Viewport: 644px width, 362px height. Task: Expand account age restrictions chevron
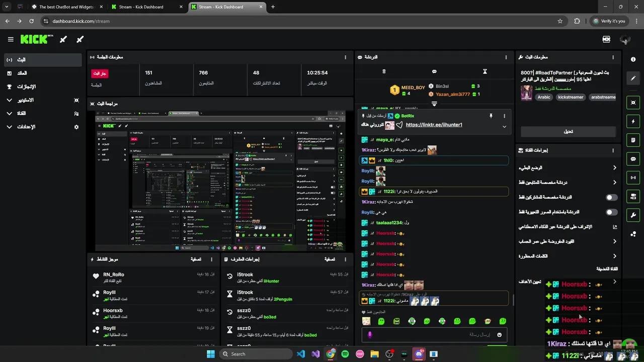614,242
